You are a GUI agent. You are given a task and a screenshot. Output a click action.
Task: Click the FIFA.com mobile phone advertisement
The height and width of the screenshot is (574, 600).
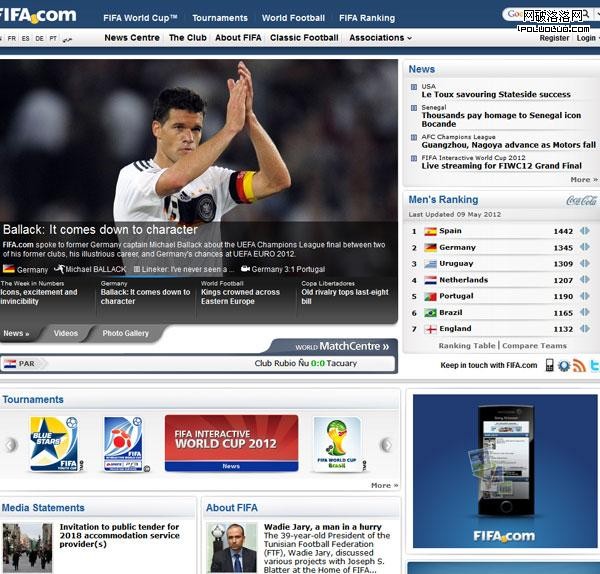pyautogui.click(x=505, y=471)
